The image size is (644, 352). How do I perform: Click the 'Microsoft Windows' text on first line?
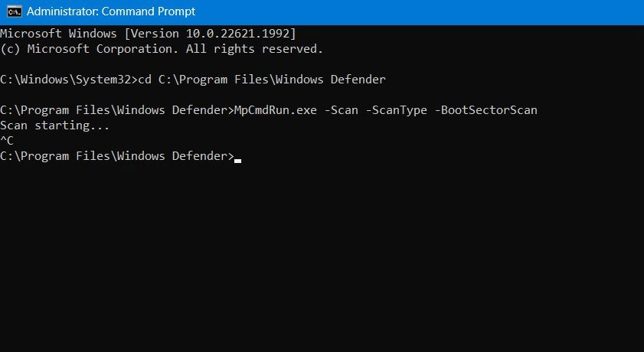pyautogui.click(x=58, y=34)
